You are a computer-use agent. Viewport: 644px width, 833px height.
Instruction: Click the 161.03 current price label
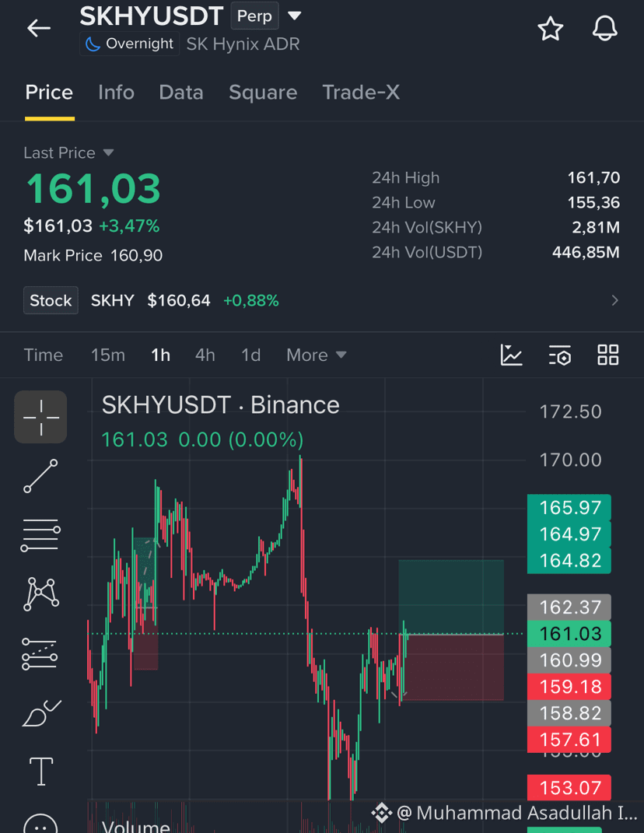click(x=569, y=633)
